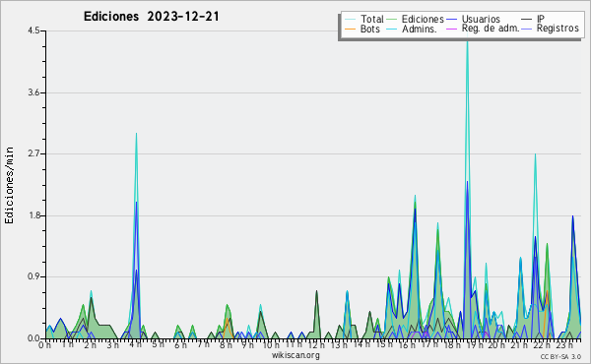Click the wikiscan.org label below the chart

coord(295,355)
